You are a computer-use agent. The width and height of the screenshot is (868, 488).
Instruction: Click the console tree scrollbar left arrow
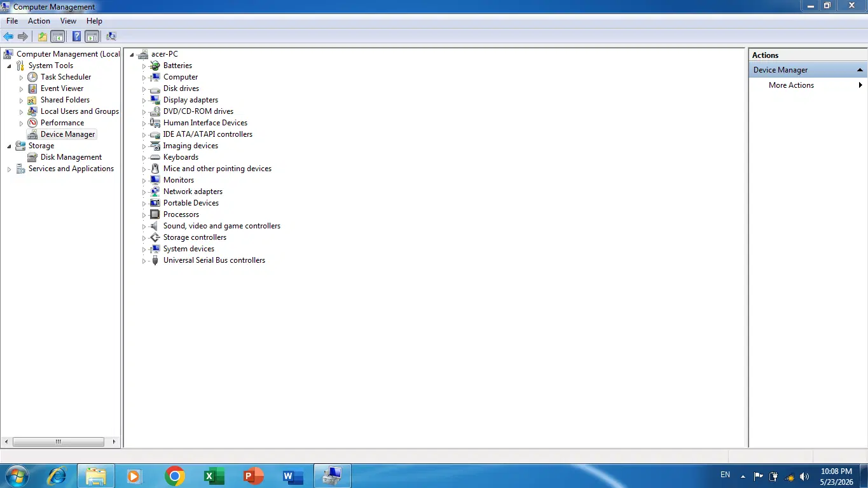click(x=7, y=442)
